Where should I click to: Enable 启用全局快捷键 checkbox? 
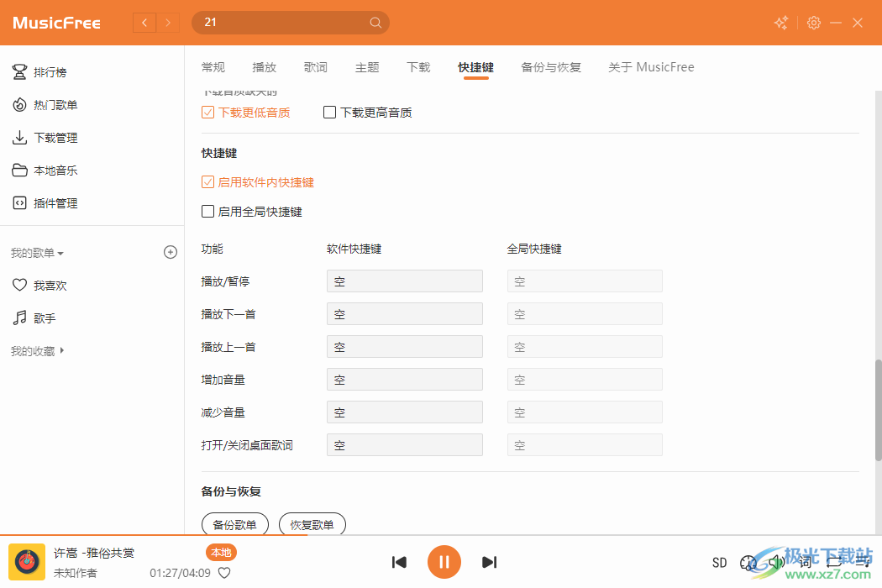pos(207,211)
